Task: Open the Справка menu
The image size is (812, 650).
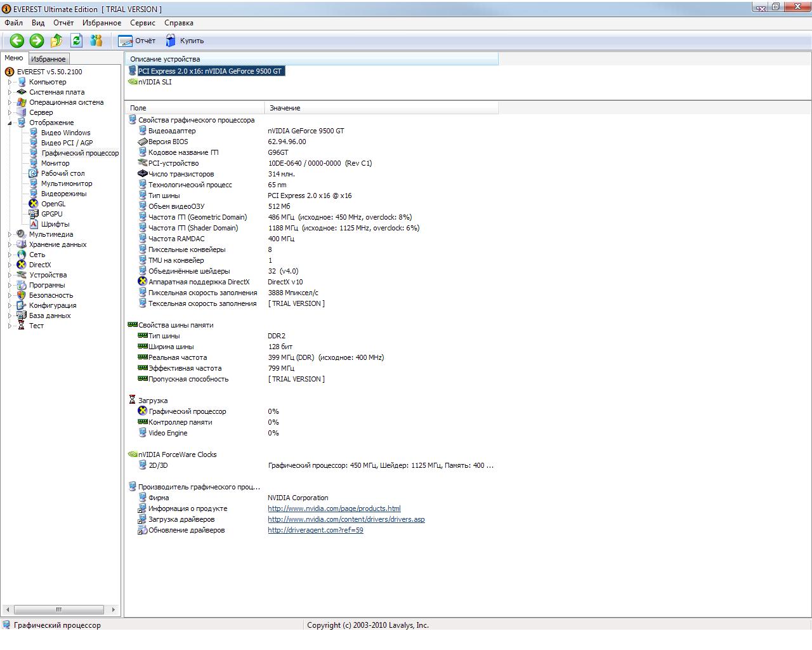Action: click(x=179, y=22)
